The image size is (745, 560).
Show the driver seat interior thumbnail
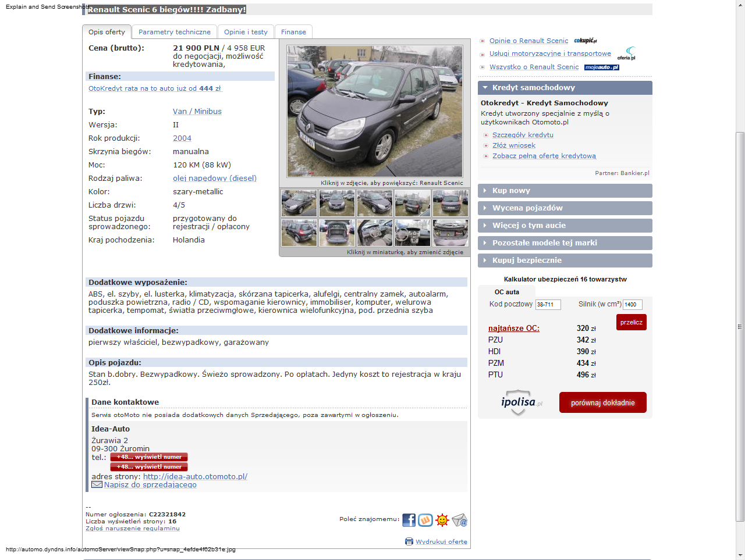(374, 233)
